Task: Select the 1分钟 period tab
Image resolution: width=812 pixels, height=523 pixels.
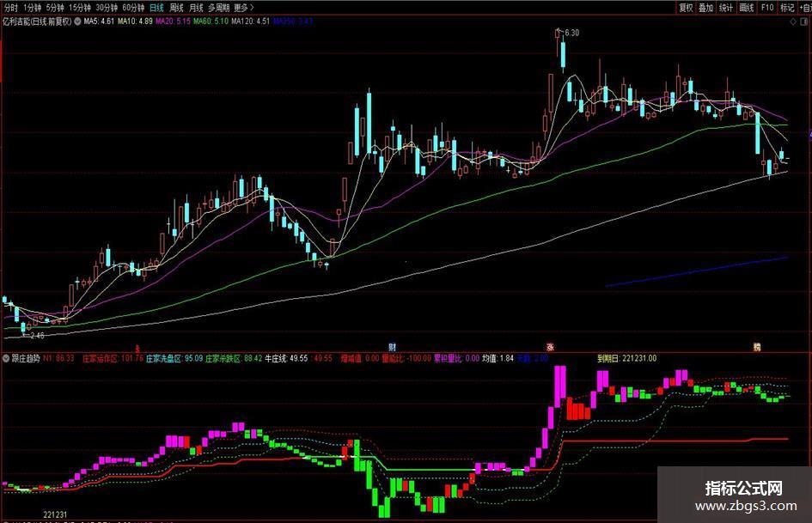Action: [32, 7]
